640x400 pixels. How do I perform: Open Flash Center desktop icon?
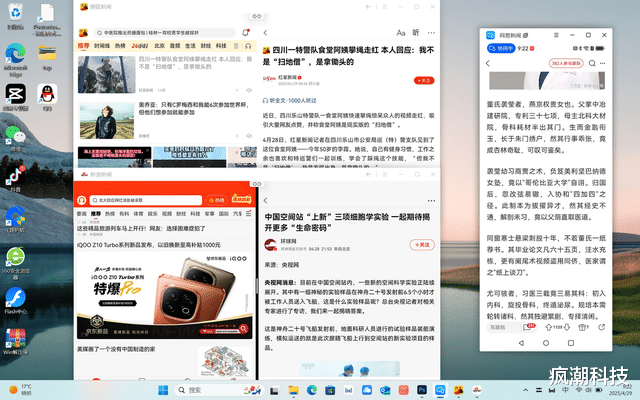tap(16, 298)
